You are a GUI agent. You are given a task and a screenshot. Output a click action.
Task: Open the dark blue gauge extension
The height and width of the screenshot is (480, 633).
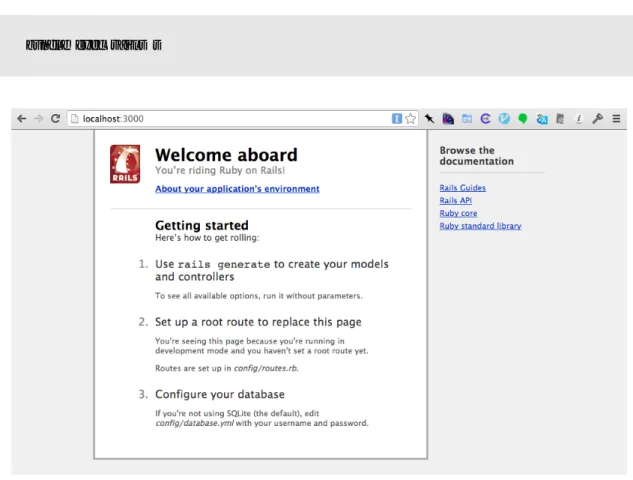[x=448, y=119]
